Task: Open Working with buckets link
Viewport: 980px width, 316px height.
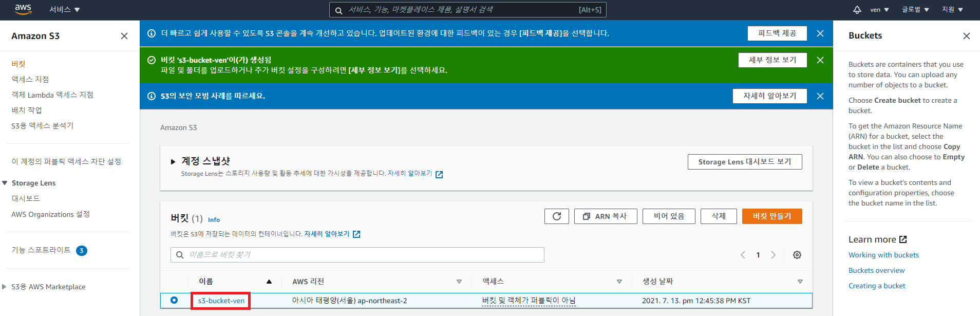Action: 883,255
